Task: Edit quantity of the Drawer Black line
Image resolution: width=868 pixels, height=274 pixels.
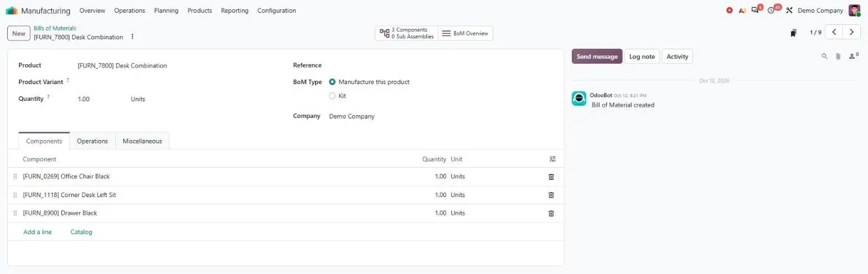Action: 440,213
